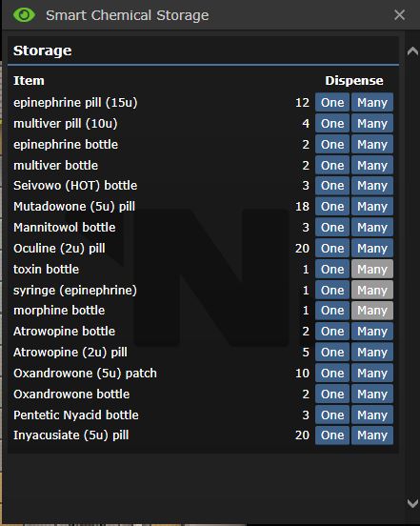Dispense many Mannitowol bottle
420x526 pixels.
click(372, 227)
